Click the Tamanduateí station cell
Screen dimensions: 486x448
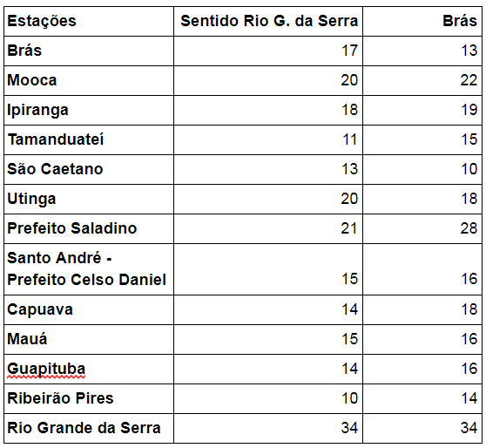click(x=89, y=140)
